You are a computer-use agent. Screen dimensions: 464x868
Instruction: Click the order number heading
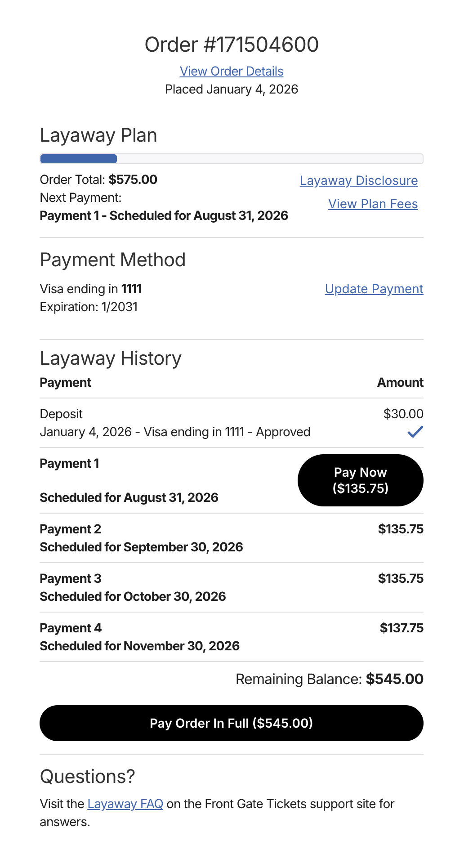232,45
